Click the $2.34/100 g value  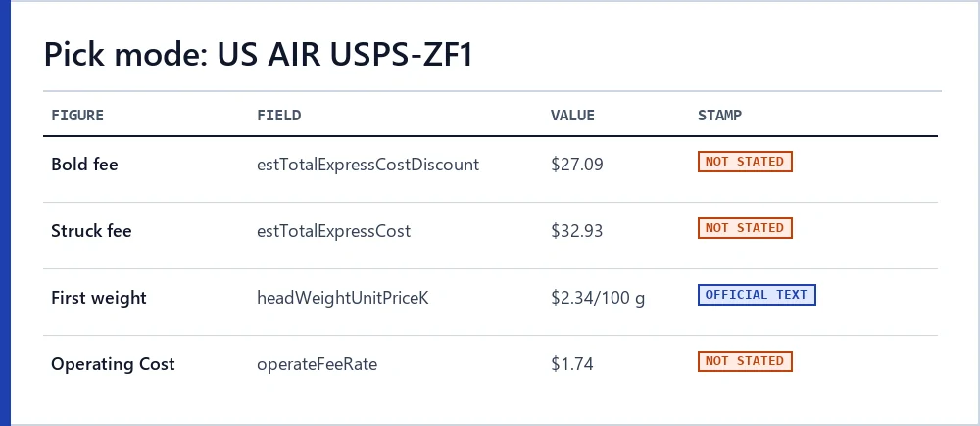[598, 298]
